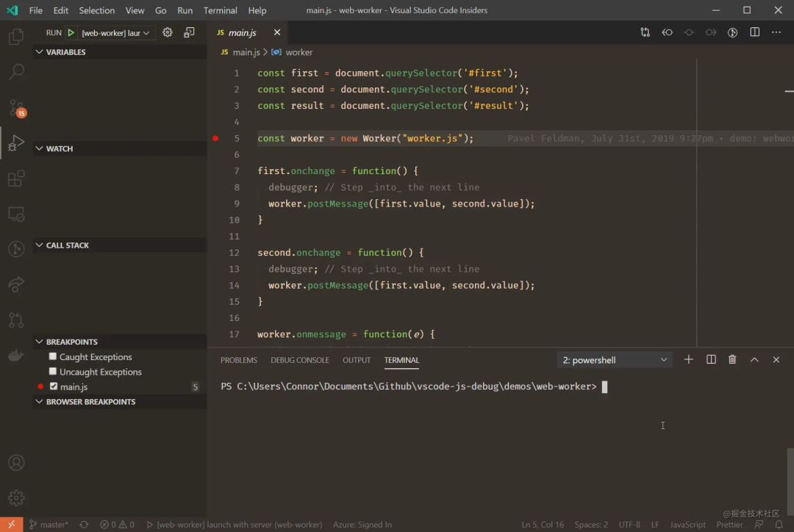Switch to the Debug Console tab
The image size is (794, 532).
[299, 360]
